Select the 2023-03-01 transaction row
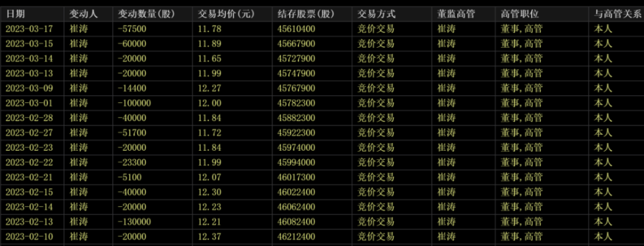 point(322,103)
